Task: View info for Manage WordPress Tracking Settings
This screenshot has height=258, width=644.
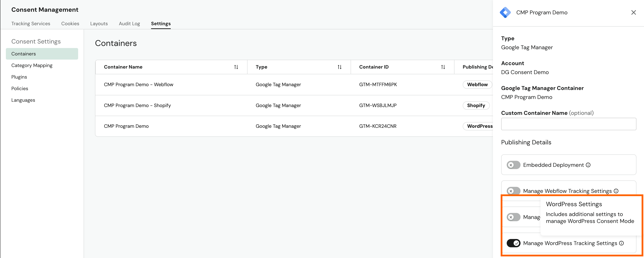Action: click(622, 243)
